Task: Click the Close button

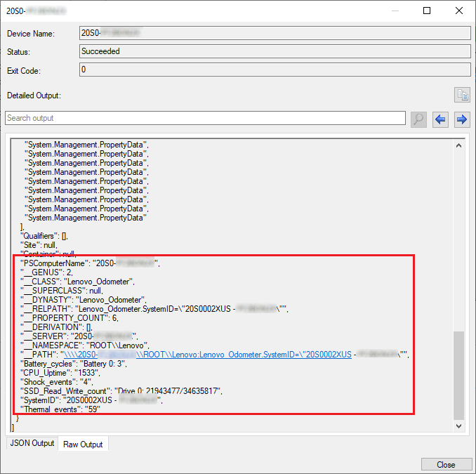Action: [446, 465]
